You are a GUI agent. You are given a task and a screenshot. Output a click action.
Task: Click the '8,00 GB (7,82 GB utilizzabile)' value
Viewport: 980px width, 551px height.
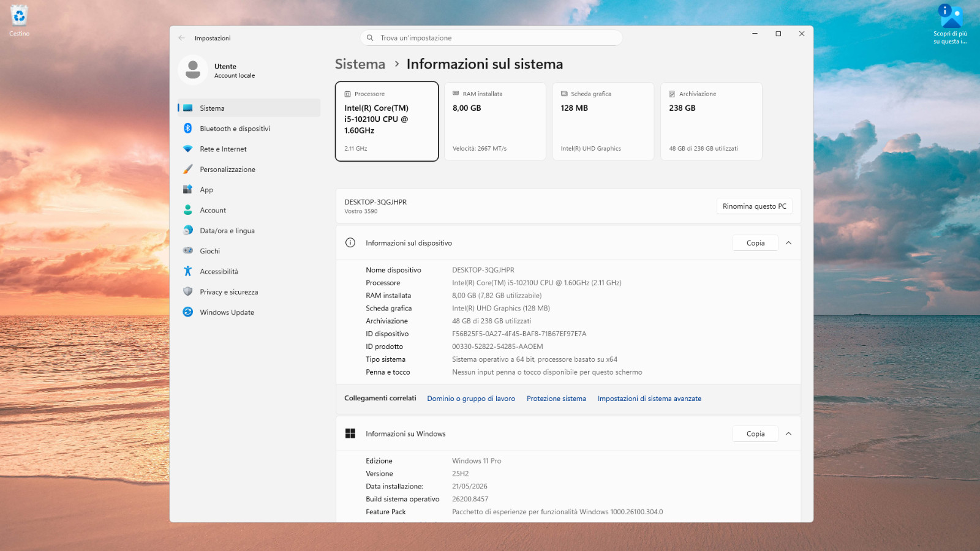point(497,296)
